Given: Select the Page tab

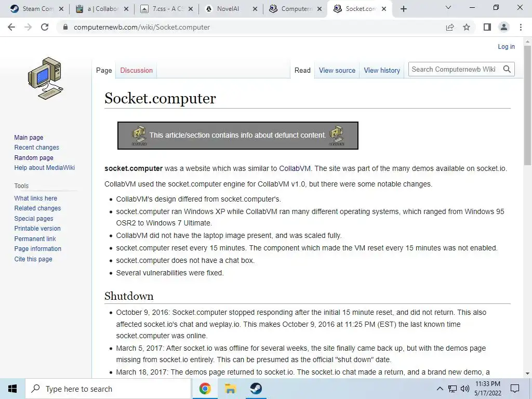Looking at the screenshot, I should pos(104,70).
